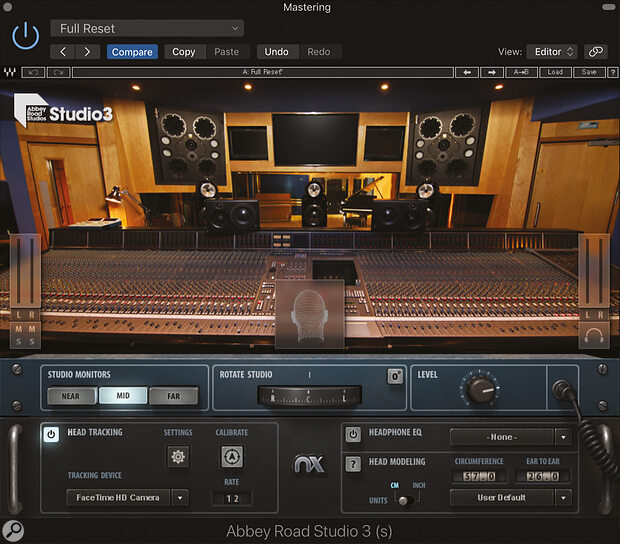Click the center speaker behind the console

[314, 204]
